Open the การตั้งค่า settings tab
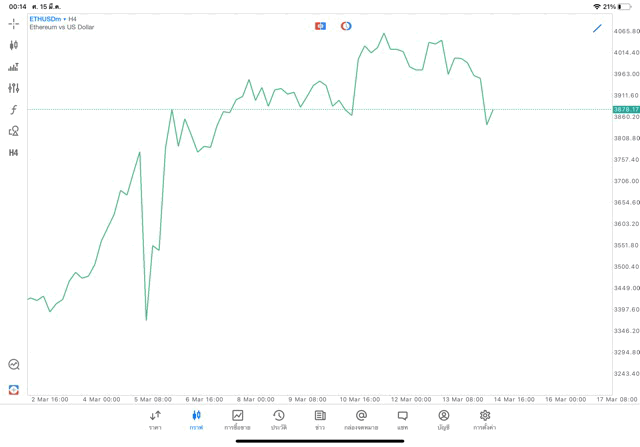 tap(485, 419)
